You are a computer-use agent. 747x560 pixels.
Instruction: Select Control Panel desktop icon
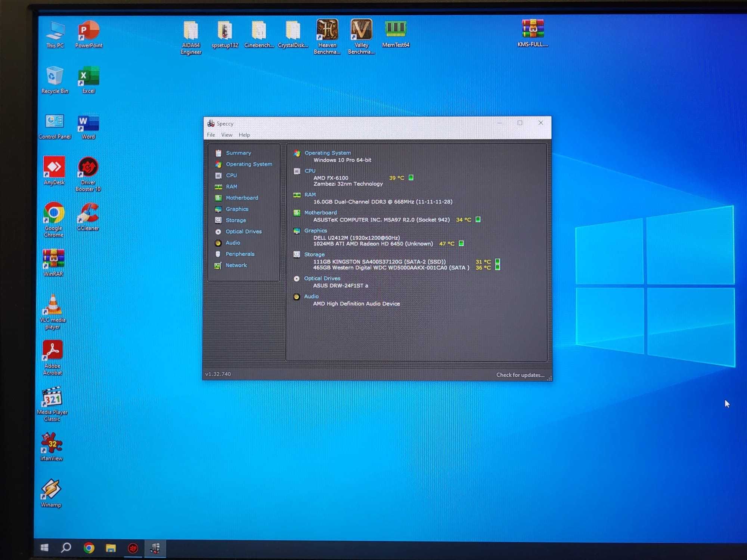55,127
